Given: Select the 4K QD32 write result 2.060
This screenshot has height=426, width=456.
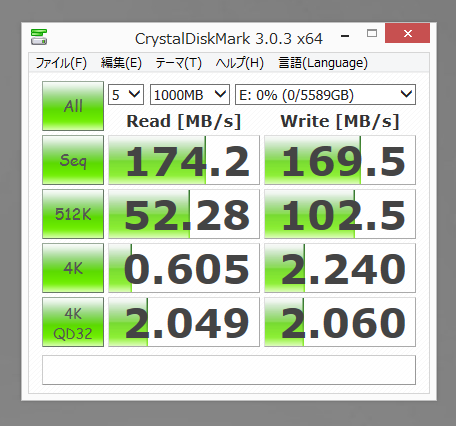Looking at the screenshot, I should point(340,322).
